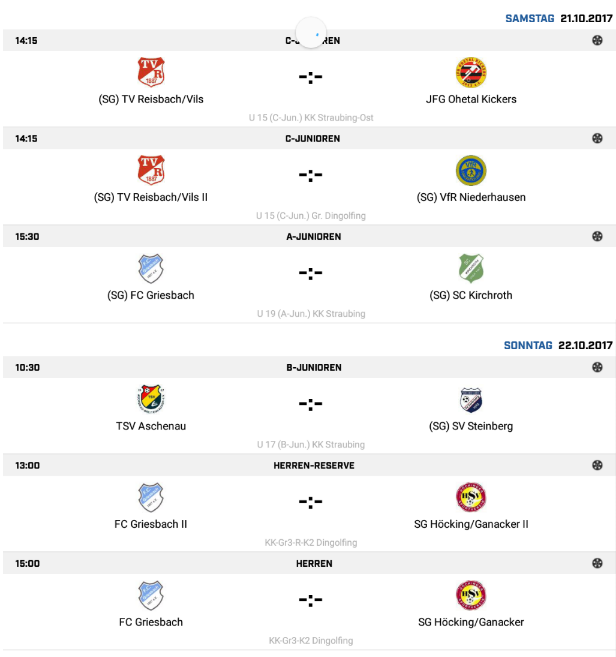Click the SG Höcking/Ganacker II club logo
This screenshot has height=657, width=616.
pyautogui.click(x=470, y=498)
